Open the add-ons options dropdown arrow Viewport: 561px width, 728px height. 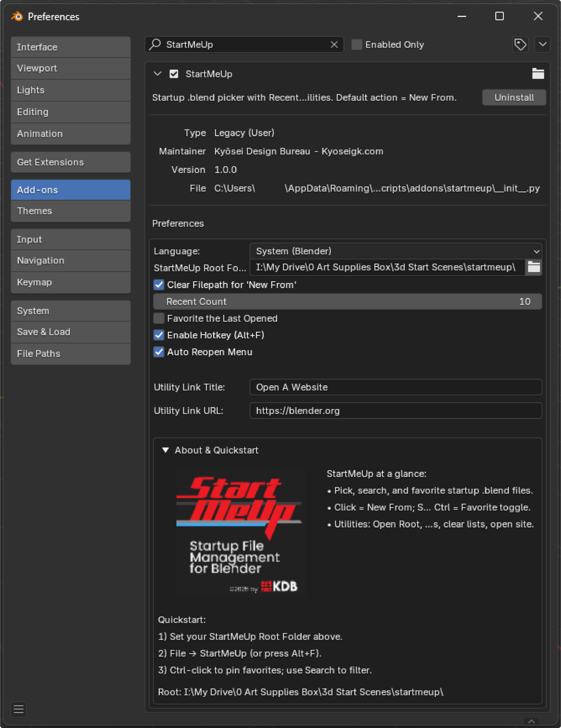point(542,44)
